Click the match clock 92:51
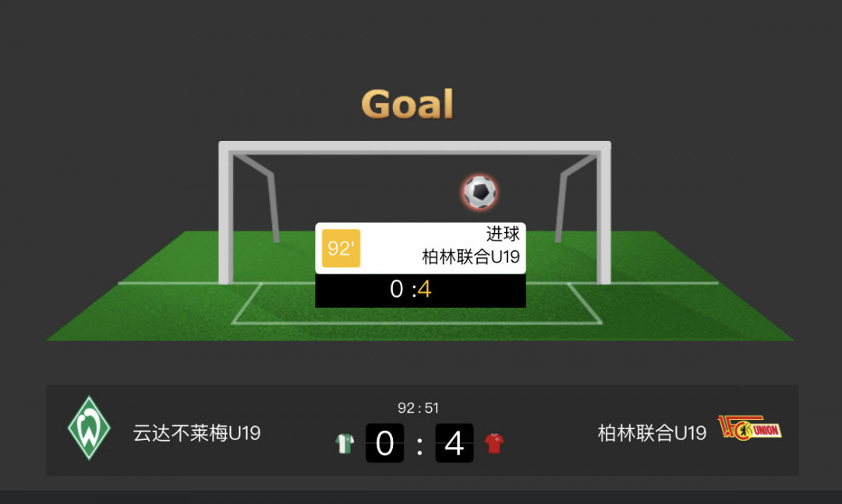 (419, 408)
